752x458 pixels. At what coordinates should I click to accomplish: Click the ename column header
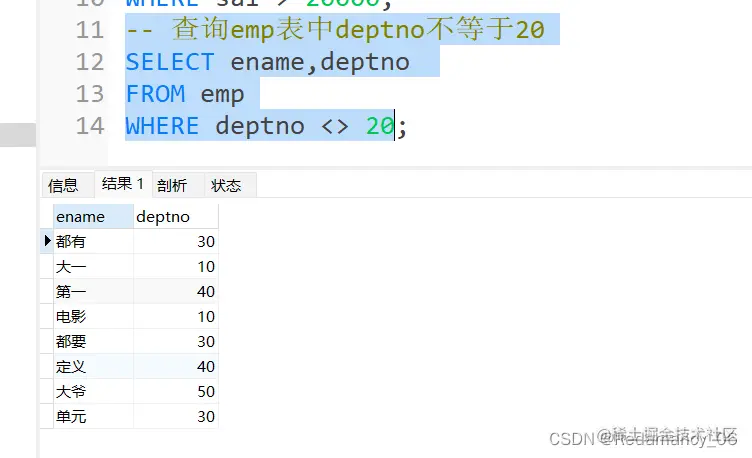[93, 217]
